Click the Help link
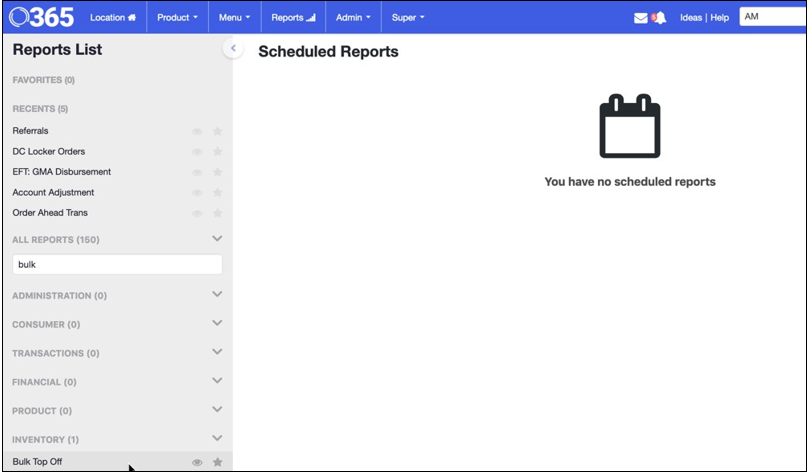The image size is (810, 474). tap(720, 18)
